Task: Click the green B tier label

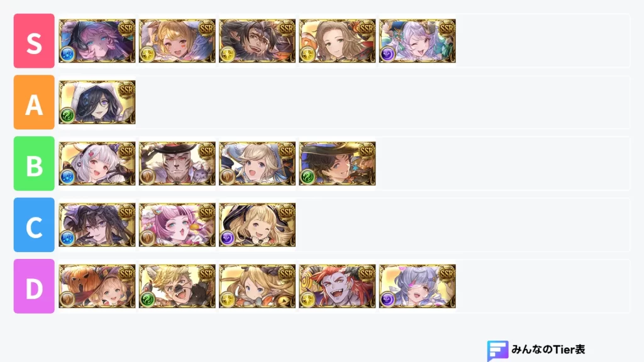Action: point(34,163)
